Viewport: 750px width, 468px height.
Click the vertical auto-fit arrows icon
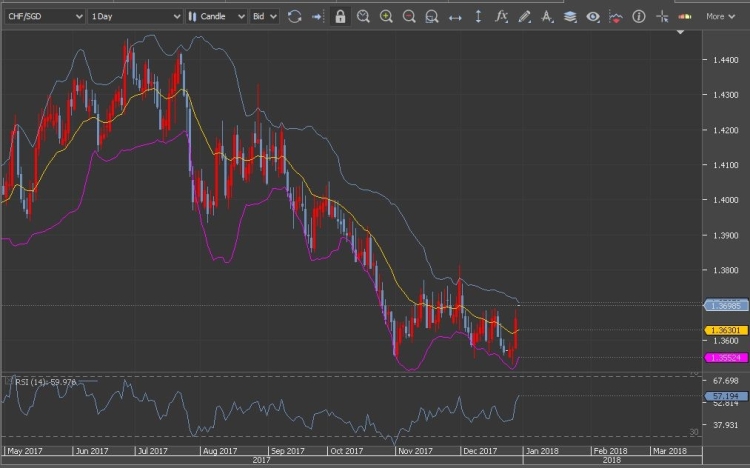pyautogui.click(x=478, y=16)
